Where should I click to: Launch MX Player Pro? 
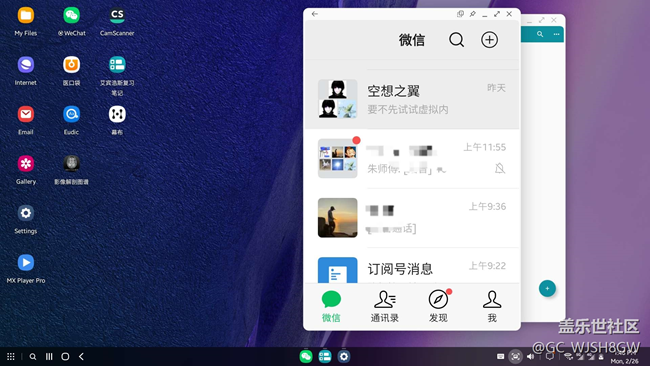coord(26,262)
